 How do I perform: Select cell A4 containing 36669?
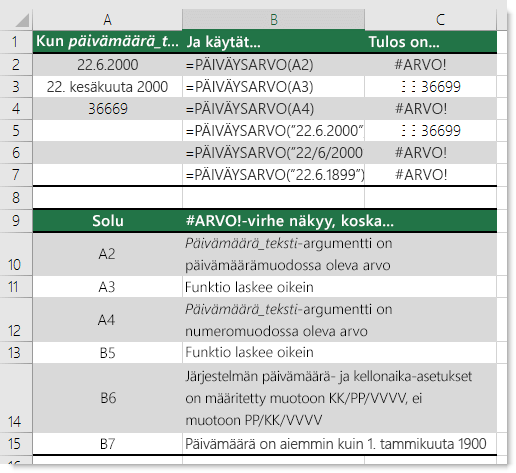point(107,109)
